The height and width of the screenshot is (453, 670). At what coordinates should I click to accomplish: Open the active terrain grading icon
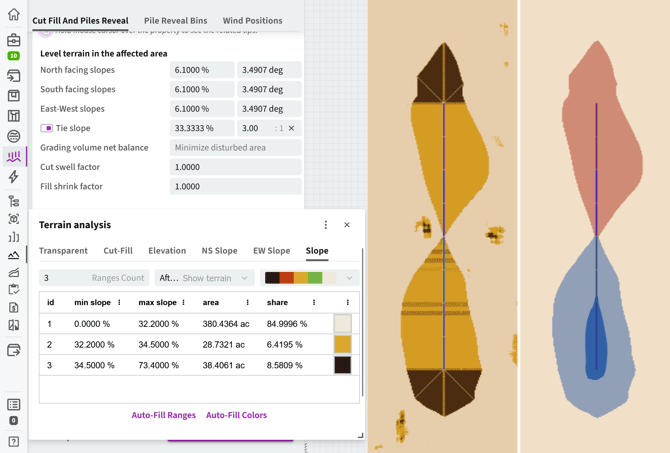pyautogui.click(x=13, y=156)
